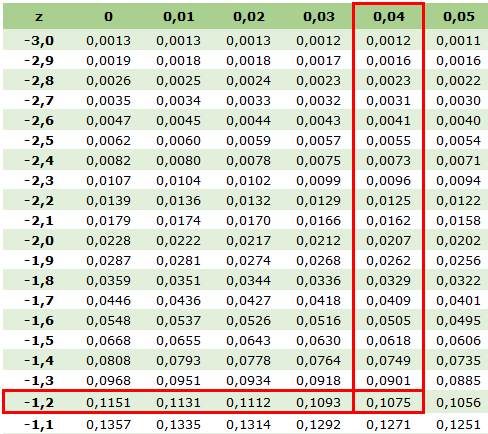This screenshot has width=488, height=434.
Task: Click row label '-1,8'
Action: (x=39, y=281)
